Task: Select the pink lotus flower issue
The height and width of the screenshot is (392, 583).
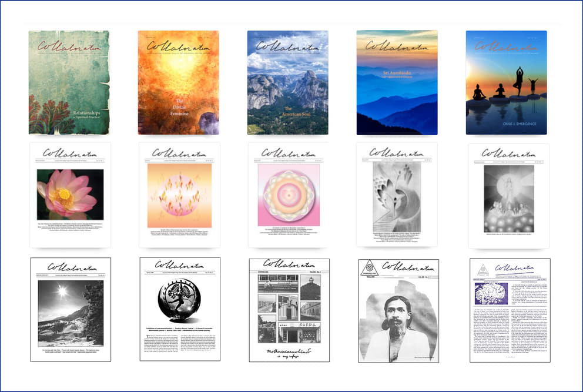Action: coord(70,195)
